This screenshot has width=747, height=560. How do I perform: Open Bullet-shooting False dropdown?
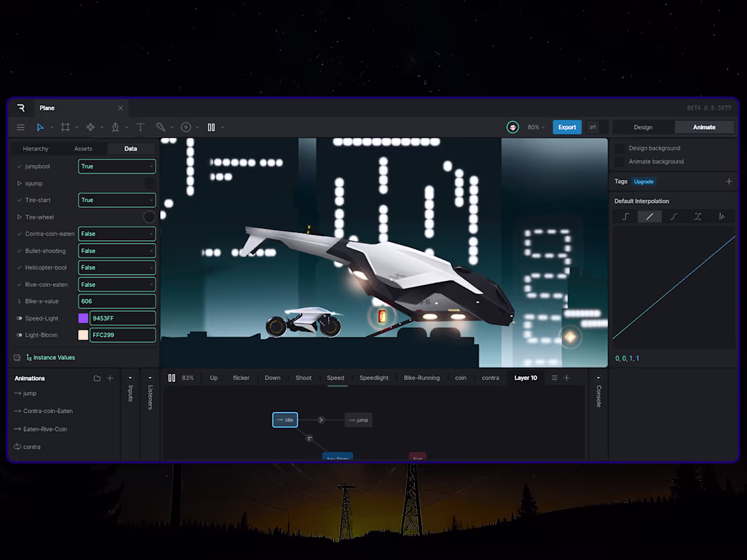(x=117, y=251)
